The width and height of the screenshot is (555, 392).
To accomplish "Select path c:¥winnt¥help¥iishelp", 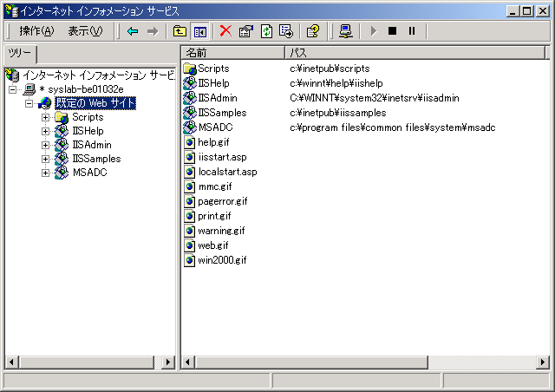I will (x=336, y=83).
